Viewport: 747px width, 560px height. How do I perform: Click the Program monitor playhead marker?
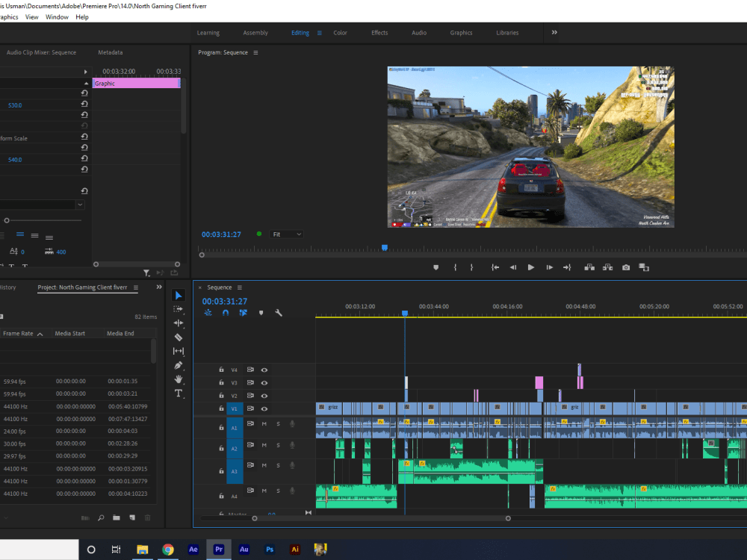[385, 248]
